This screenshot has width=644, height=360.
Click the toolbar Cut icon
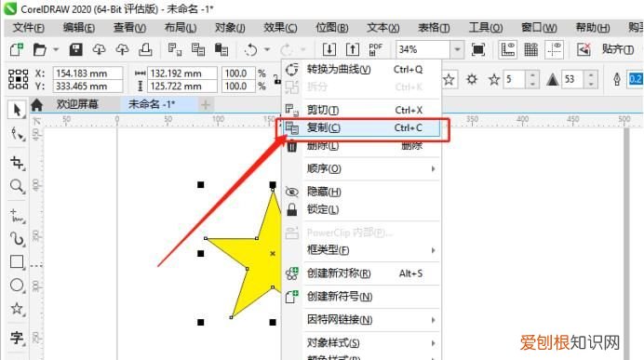pos(175,49)
